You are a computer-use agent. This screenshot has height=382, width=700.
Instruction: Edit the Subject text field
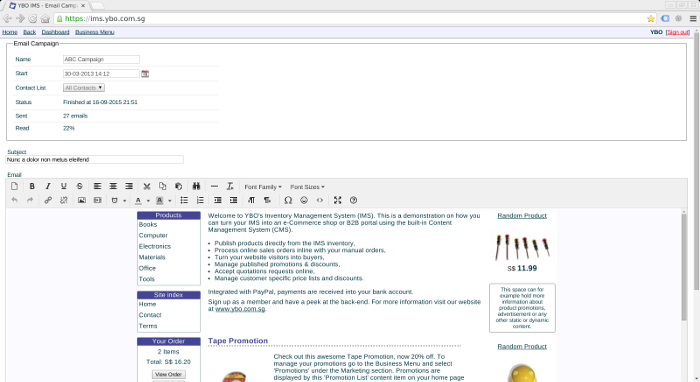tap(94, 159)
